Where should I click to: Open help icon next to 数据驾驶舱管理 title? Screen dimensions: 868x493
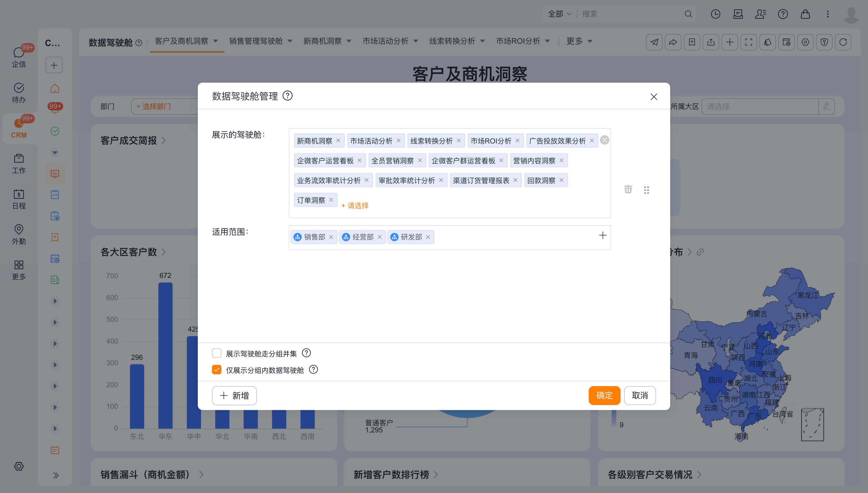point(288,96)
